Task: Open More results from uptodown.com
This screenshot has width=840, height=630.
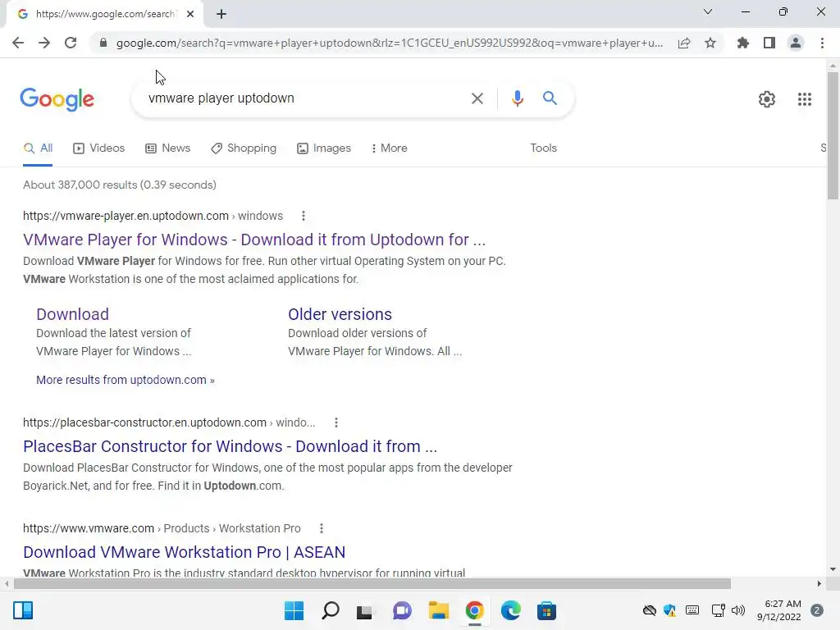Action: (x=126, y=380)
